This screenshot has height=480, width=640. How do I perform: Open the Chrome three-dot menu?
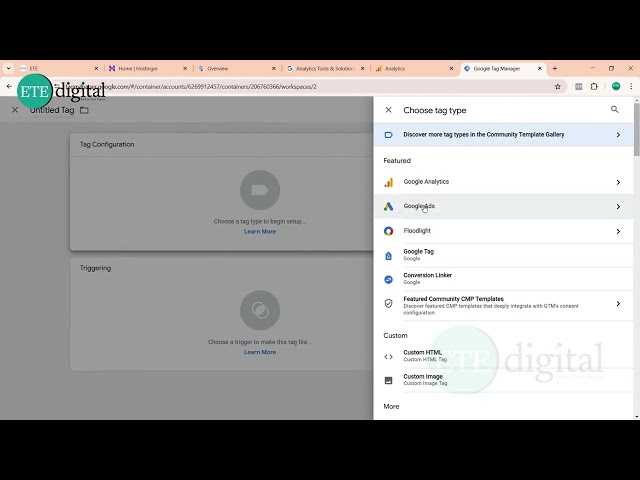click(x=631, y=87)
